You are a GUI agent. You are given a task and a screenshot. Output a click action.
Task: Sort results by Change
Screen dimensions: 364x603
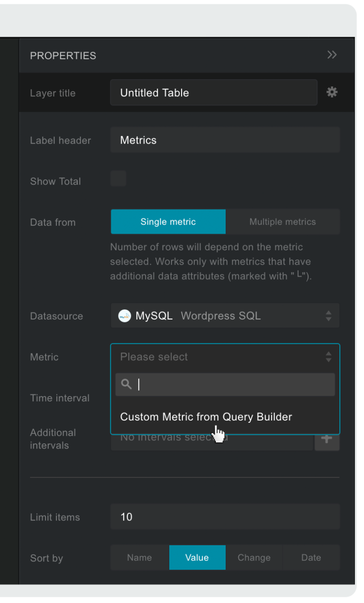(254, 557)
